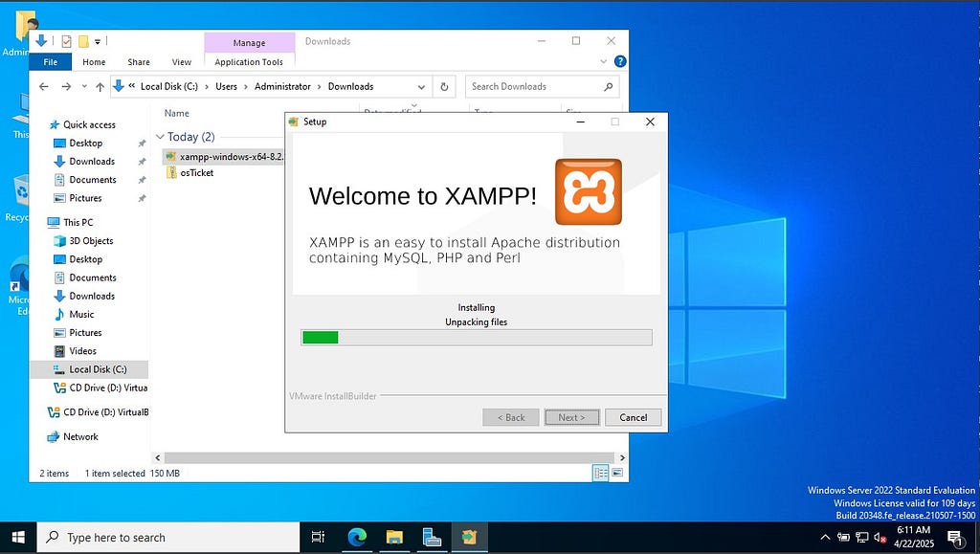Switch to large icons view layout

click(x=617, y=473)
